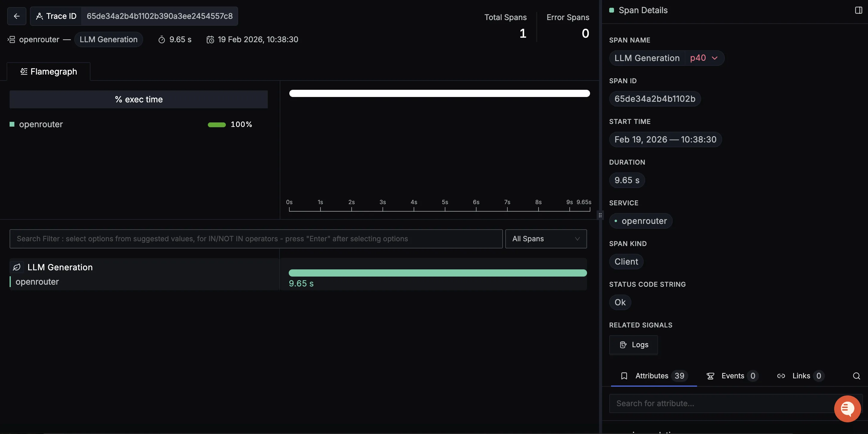The width and height of the screenshot is (868, 434).
Task: Open the All Spans filter dropdown
Action: [546, 239]
